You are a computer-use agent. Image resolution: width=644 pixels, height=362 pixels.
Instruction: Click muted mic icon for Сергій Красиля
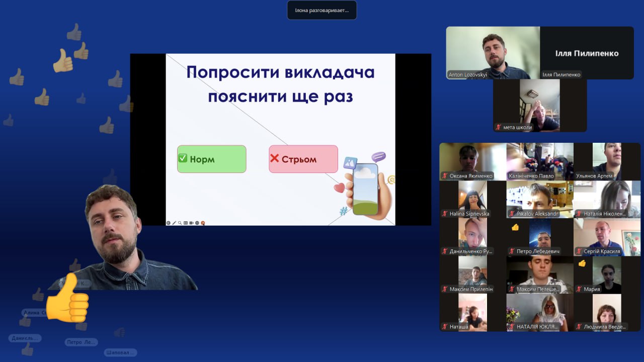point(579,251)
